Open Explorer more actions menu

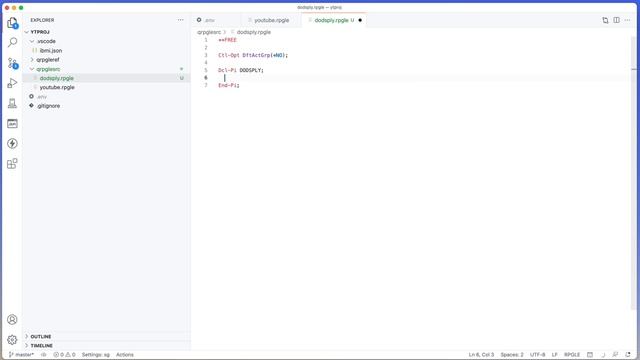click(x=180, y=20)
